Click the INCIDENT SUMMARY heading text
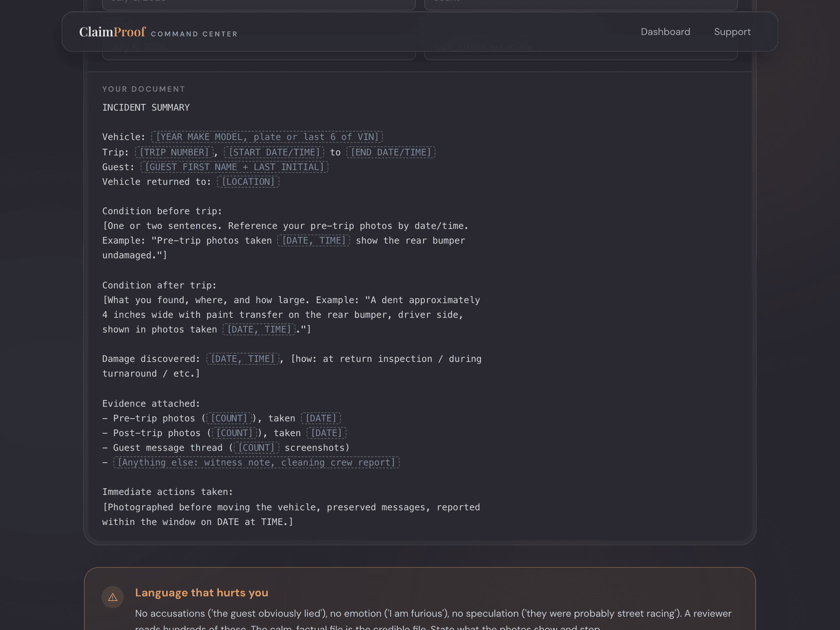The height and width of the screenshot is (630, 840). pyautogui.click(x=146, y=108)
